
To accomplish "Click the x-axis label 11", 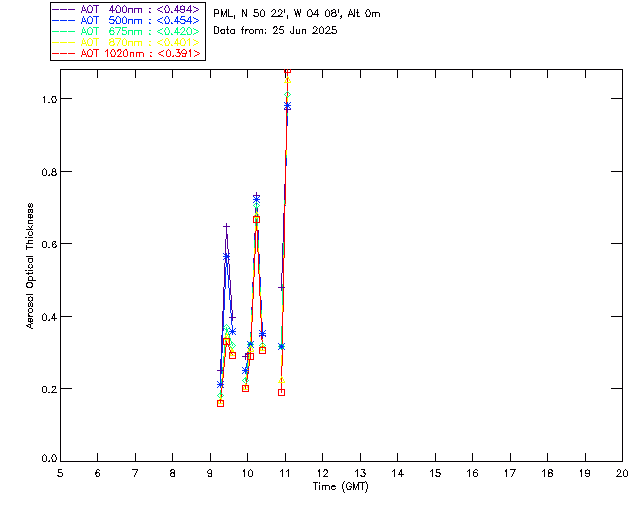I will click(x=285, y=473).
